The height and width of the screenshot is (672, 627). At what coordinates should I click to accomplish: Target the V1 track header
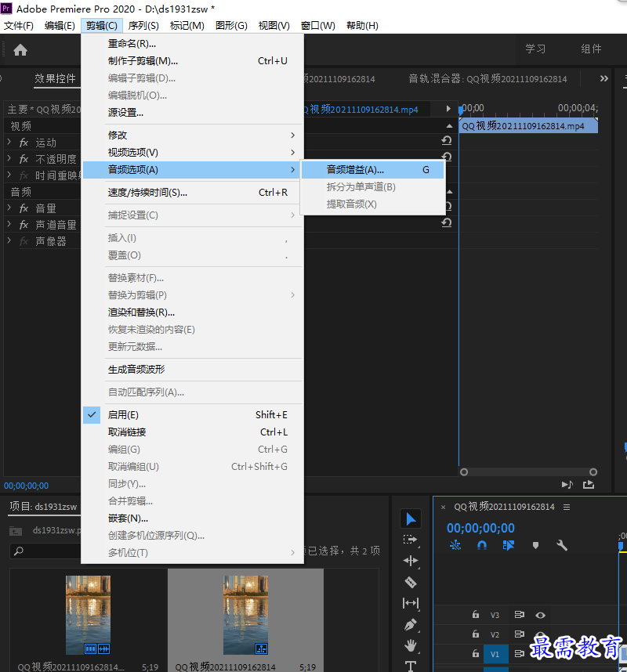(x=495, y=654)
